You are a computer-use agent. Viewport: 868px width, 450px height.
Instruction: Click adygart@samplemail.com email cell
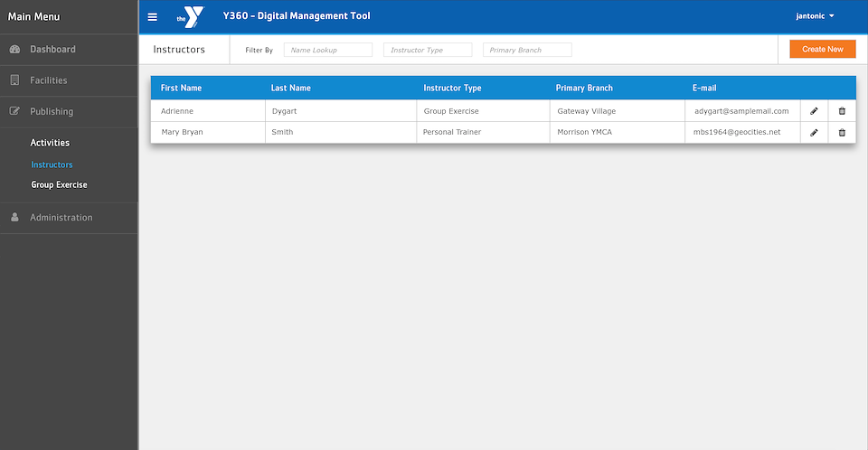coord(743,111)
